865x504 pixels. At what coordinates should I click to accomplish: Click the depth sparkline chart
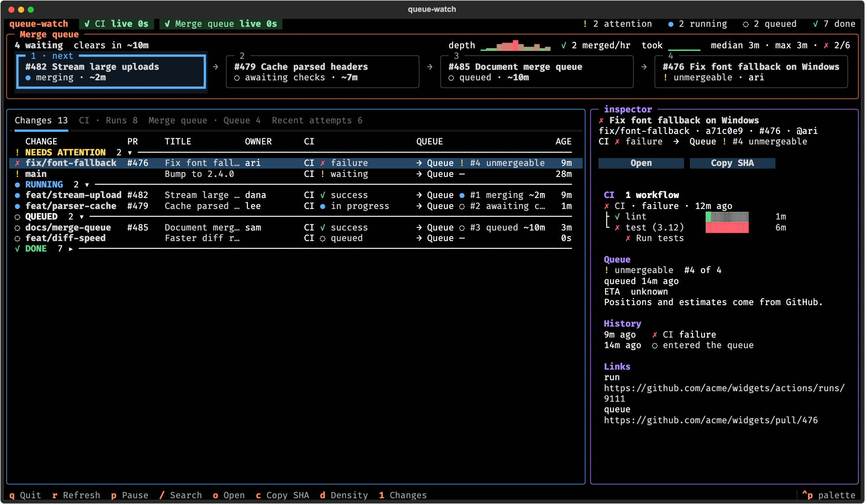coord(515,46)
